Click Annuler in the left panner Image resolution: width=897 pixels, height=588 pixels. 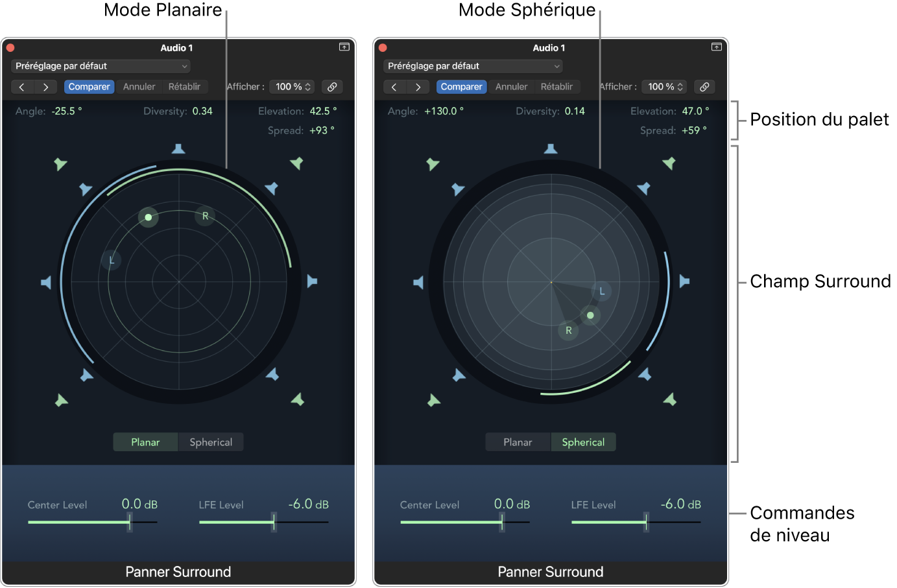pyautogui.click(x=139, y=87)
